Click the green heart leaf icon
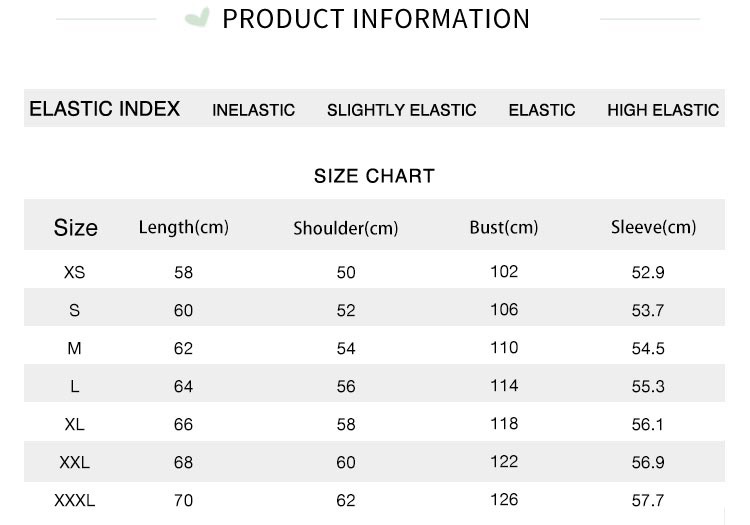 197,18
